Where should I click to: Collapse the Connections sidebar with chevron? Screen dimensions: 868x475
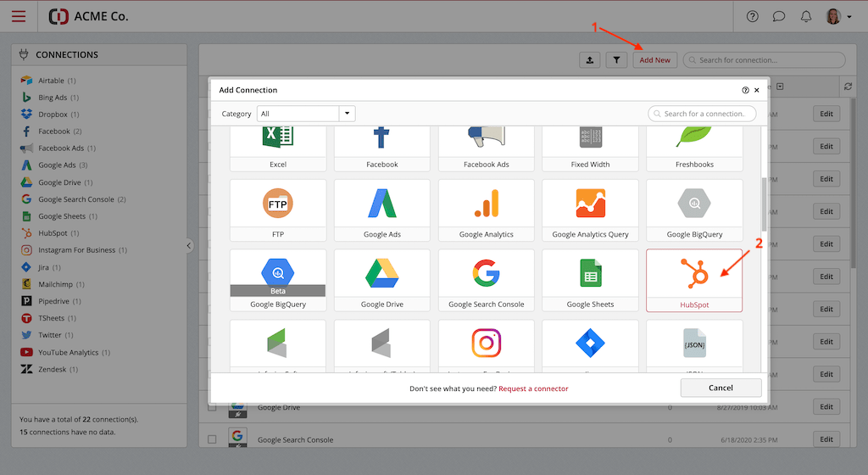pos(189,245)
